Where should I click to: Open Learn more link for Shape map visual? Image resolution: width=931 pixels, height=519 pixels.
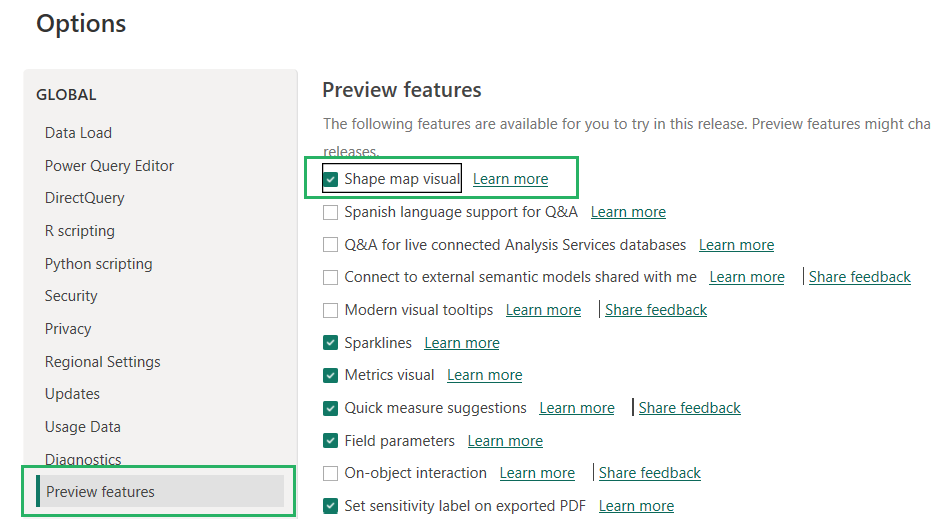pos(510,179)
